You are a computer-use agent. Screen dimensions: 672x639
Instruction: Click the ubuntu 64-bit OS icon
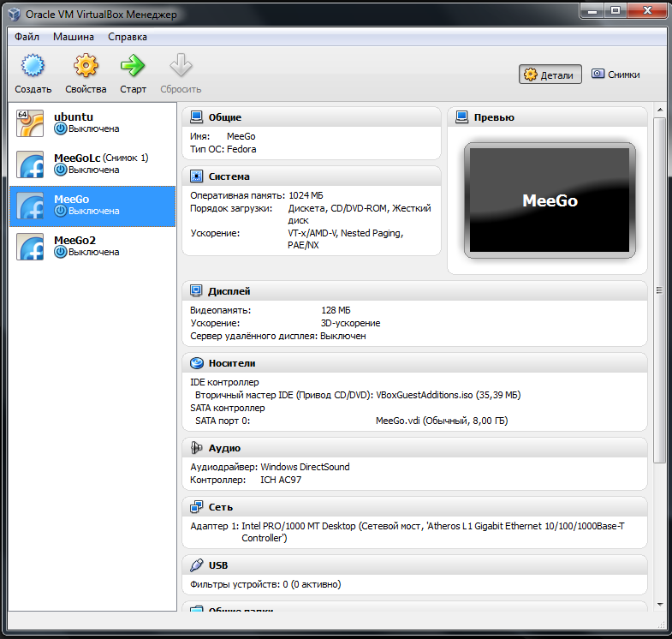click(30, 123)
